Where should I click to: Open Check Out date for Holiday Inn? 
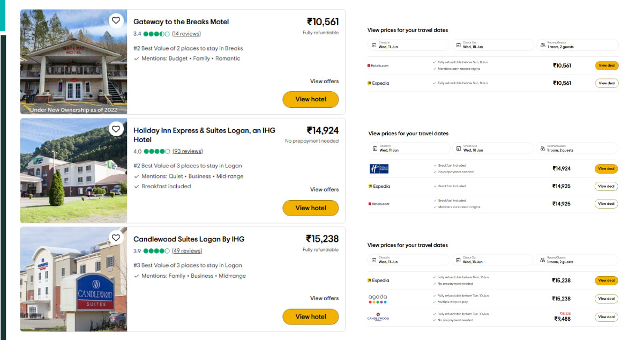[x=492, y=149]
